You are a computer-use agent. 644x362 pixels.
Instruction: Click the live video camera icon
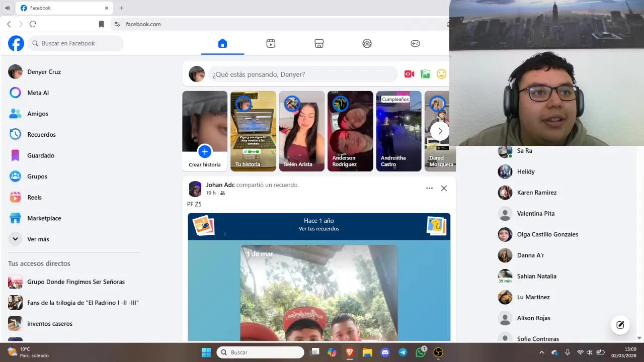pos(409,74)
